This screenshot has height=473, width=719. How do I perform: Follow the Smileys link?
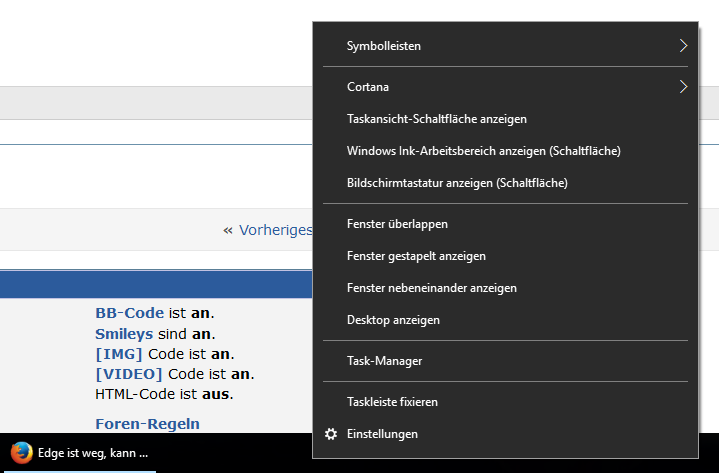click(x=124, y=334)
